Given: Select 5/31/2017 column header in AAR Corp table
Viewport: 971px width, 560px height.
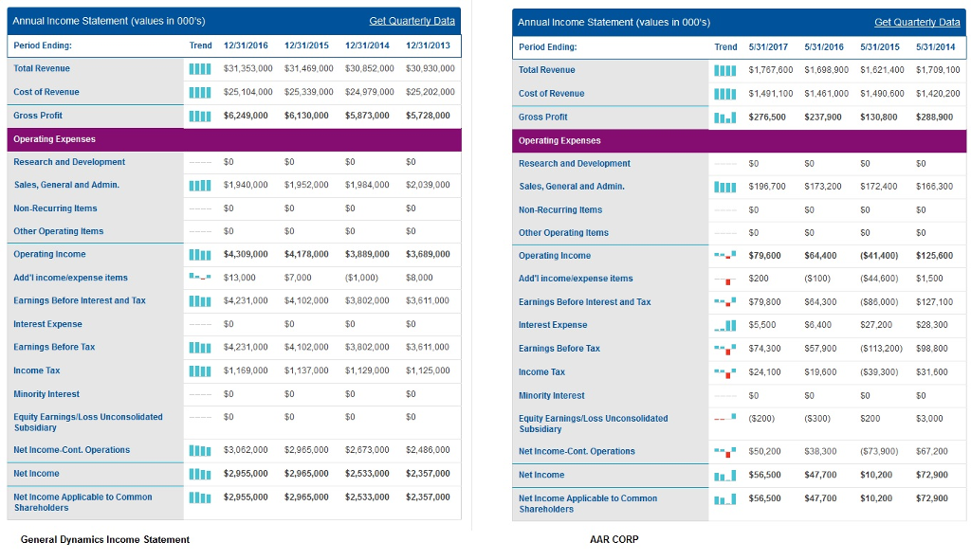Looking at the screenshot, I should [768, 46].
